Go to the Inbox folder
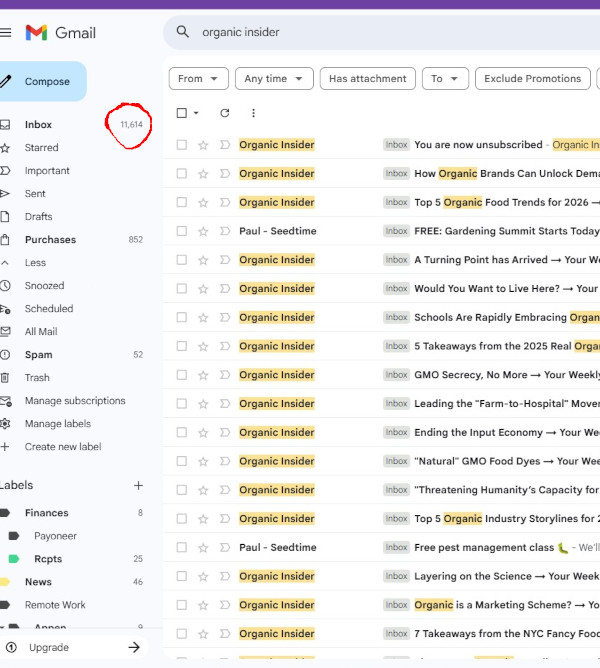This screenshot has height=668, width=600. tap(39, 125)
